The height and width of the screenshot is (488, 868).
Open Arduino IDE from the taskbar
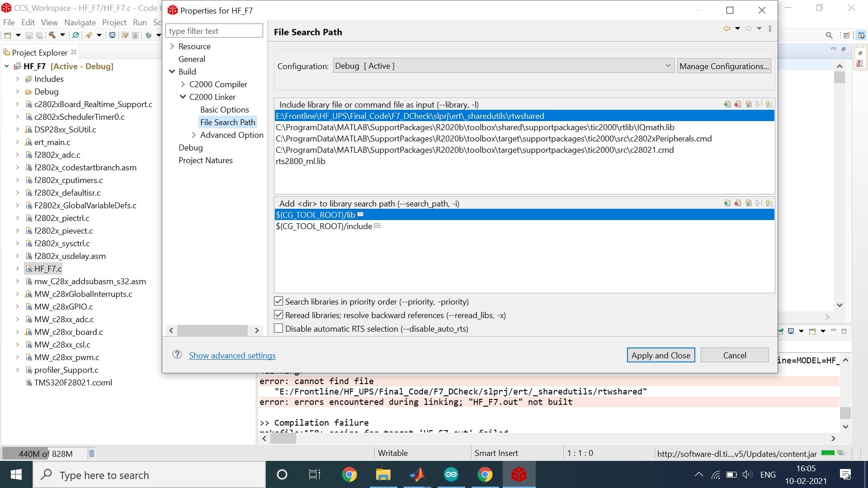(x=451, y=474)
